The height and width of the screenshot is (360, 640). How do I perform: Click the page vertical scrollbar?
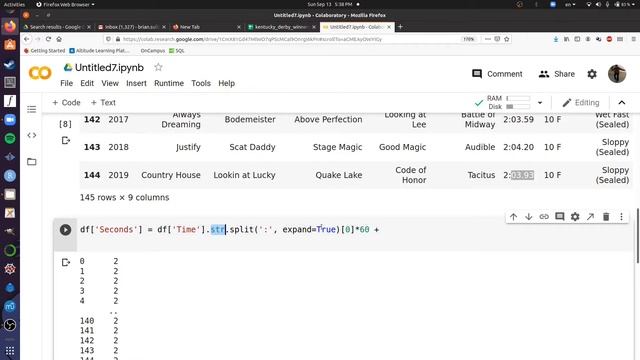pyautogui.click(x=637, y=236)
